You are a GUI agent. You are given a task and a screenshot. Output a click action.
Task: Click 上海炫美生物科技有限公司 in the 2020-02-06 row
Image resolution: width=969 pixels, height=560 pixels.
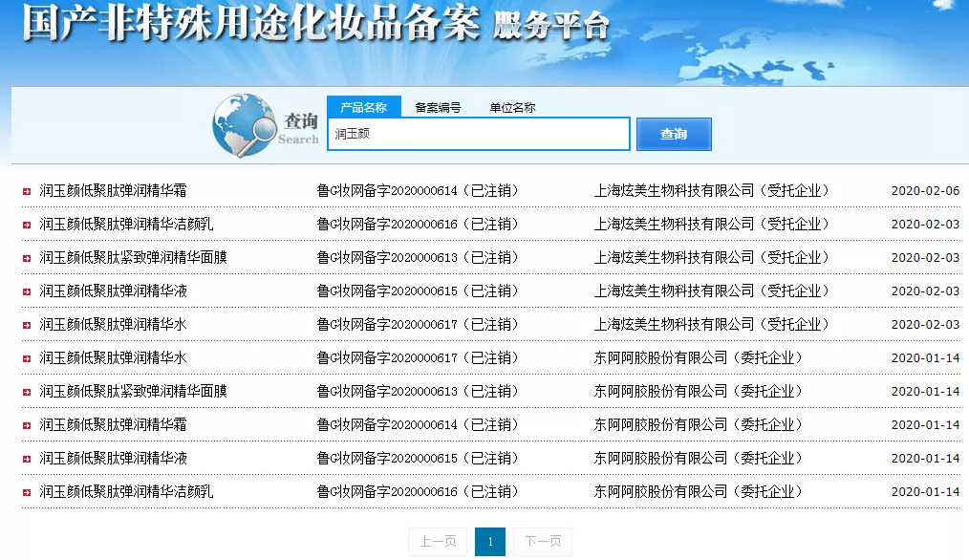675,190
